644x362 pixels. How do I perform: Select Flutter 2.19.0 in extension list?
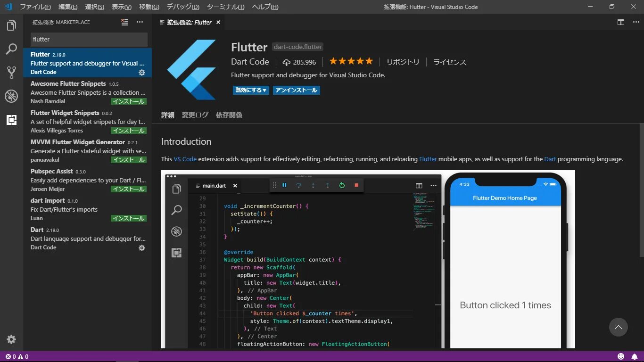[x=88, y=63]
